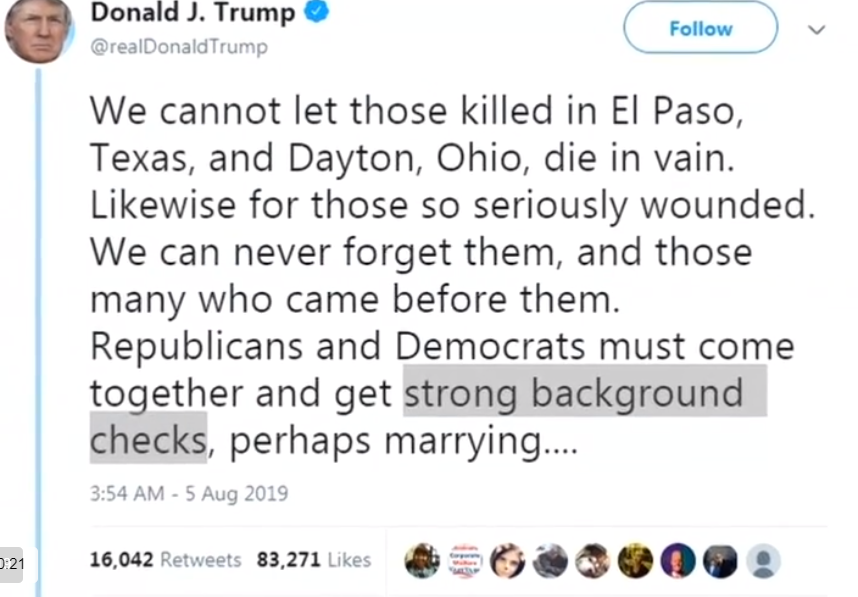Select the dark-haired woman face avatar
This screenshot has width=858, height=597.
point(507,561)
